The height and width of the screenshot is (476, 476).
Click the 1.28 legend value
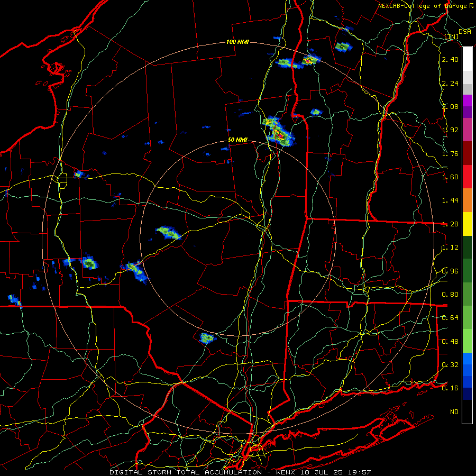point(450,224)
